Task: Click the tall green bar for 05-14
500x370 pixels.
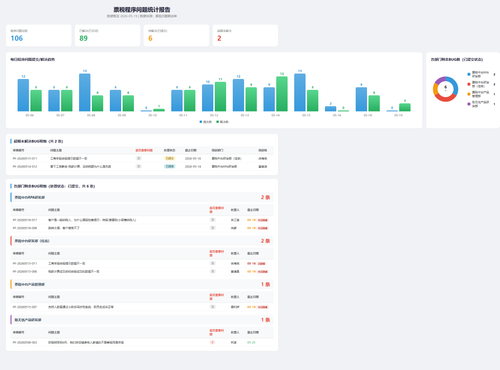Action: [282, 94]
